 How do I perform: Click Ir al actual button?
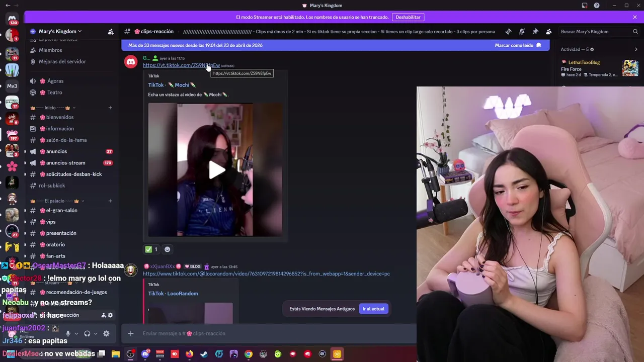click(x=373, y=309)
